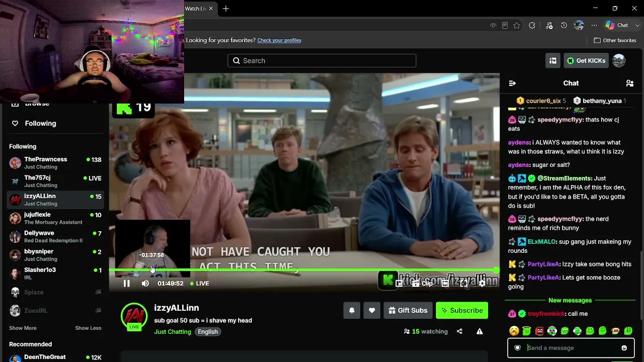Focus the Send a message field
Image resolution: width=644 pixels, height=362 pixels.
click(x=571, y=348)
